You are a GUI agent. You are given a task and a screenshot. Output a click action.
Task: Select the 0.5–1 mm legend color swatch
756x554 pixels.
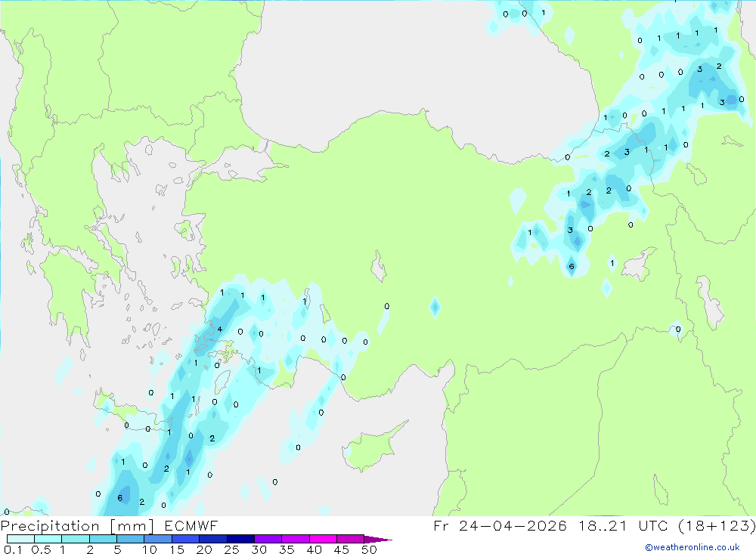[x=48, y=539]
